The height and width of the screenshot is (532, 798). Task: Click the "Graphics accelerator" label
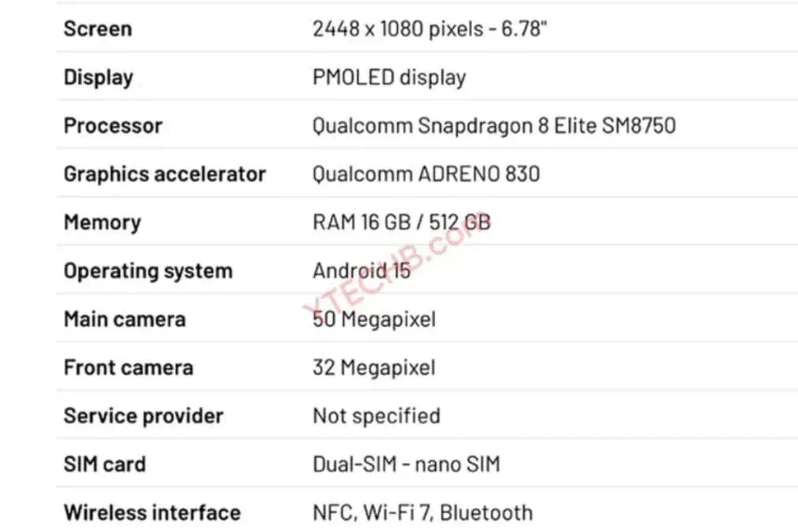165,174
